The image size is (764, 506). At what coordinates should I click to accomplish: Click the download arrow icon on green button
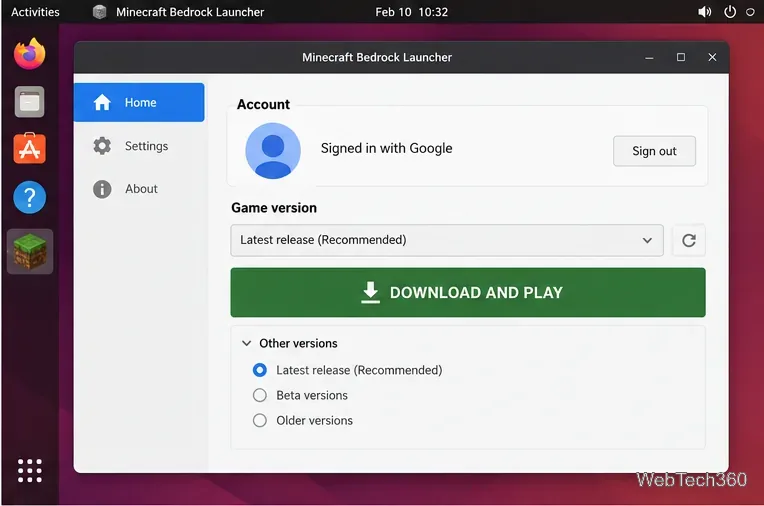click(370, 292)
